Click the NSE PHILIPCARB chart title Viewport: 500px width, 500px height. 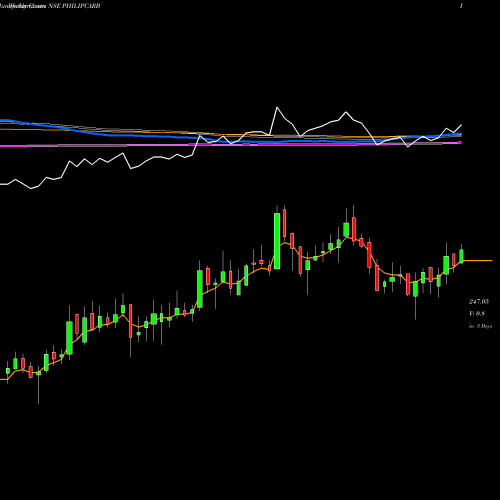(x=74, y=6)
